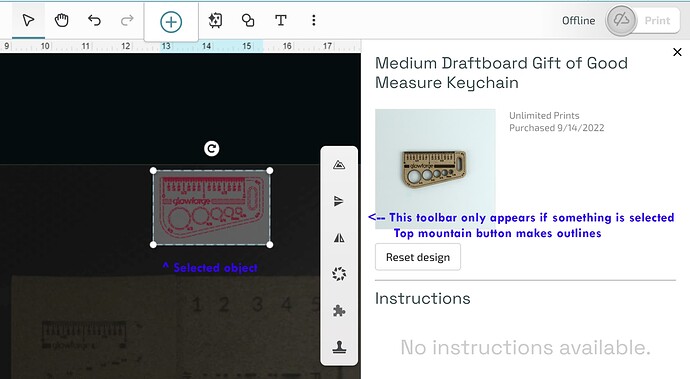Activate the hand pan tool
Screen dimensions: 690x379
click(62, 20)
